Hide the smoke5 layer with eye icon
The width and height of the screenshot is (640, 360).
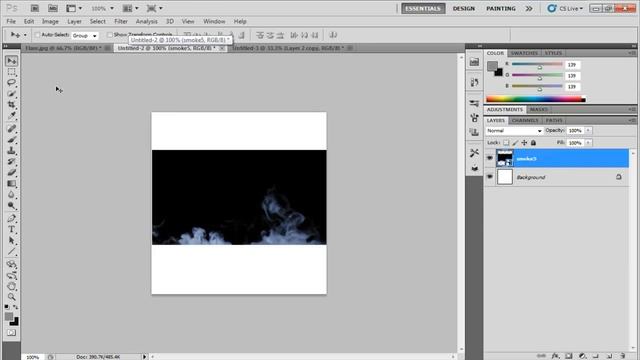pyautogui.click(x=490, y=158)
